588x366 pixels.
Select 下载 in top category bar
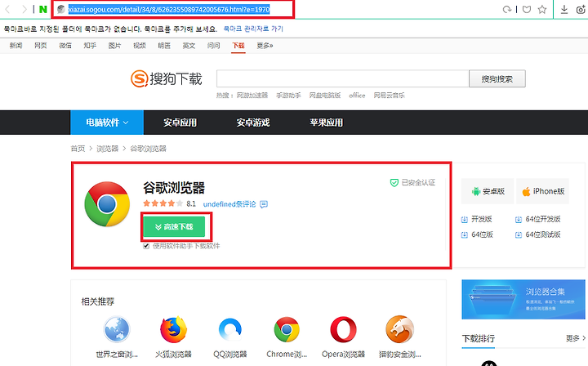point(238,46)
